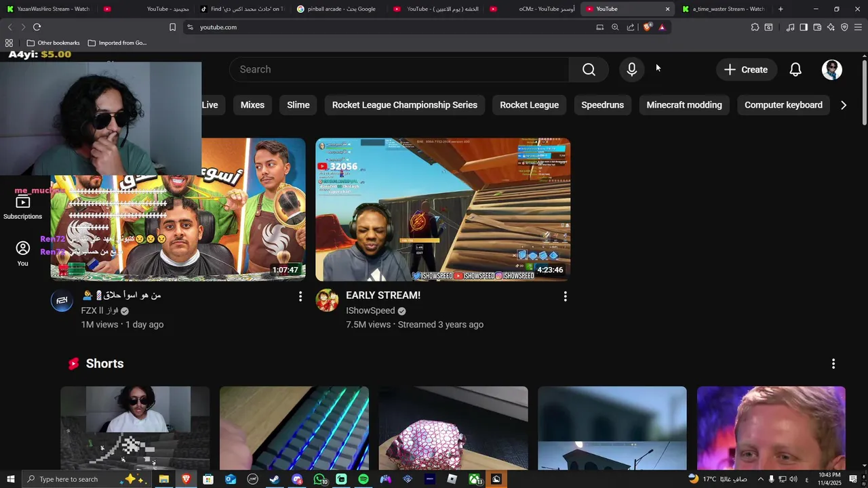Select the Computer keyboard filter chip
The image size is (868, 488).
click(783, 105)
